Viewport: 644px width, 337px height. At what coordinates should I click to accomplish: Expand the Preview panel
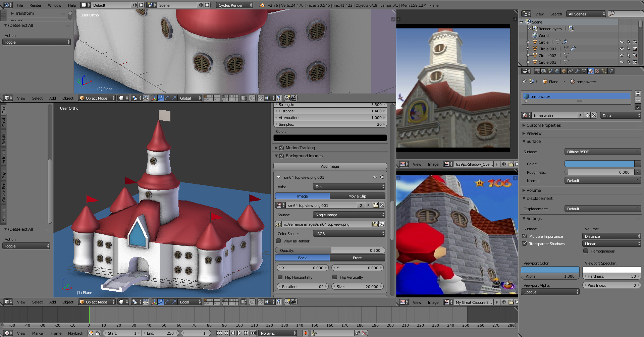[534, 133]
